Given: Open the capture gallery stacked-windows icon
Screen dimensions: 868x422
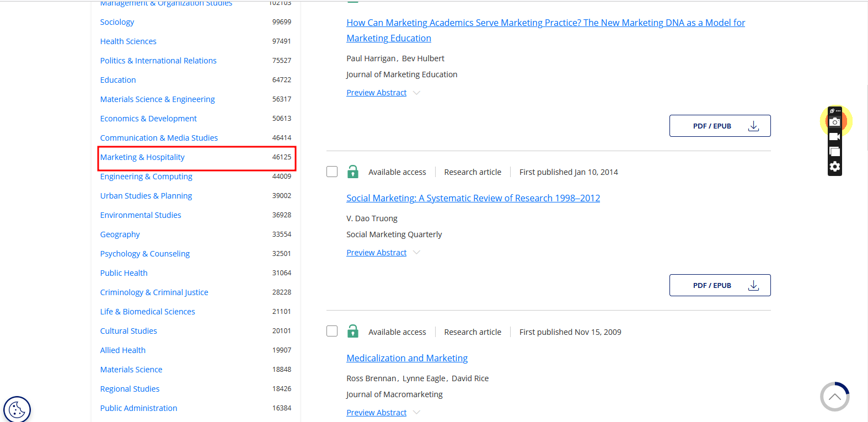Looking at the screenshot, I should click(x=835, y=152).
